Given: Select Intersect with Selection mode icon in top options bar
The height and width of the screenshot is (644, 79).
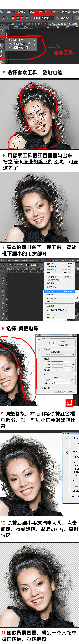Looking at the screenshot, I should [27, 18].
